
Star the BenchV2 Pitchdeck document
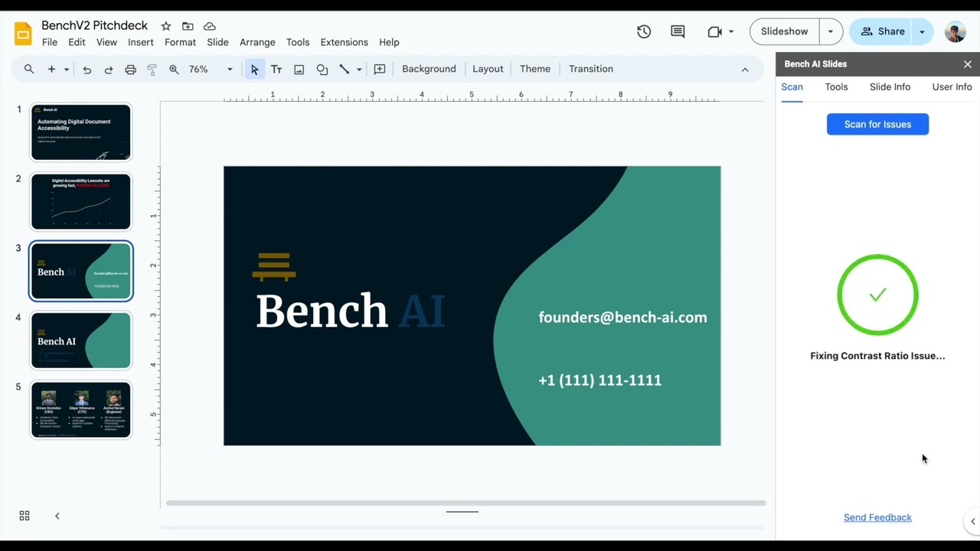(x=165, y=26)
